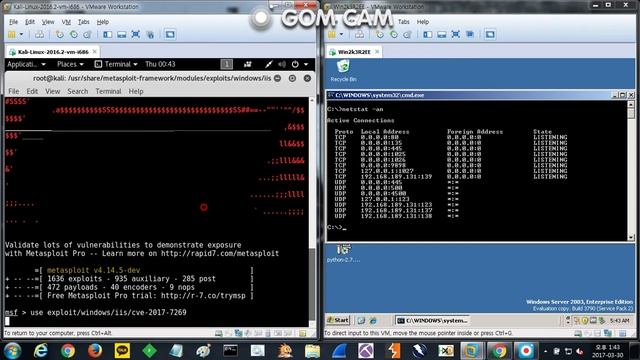Select Recycle Bin icon on Windows 2003 desktop

click(x=343, y=71)
